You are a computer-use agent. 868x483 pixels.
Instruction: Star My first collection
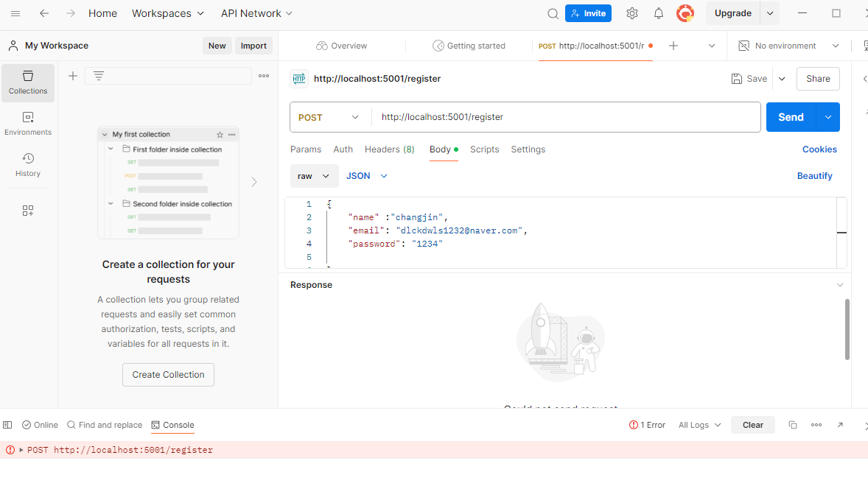(x=220, y=135)
